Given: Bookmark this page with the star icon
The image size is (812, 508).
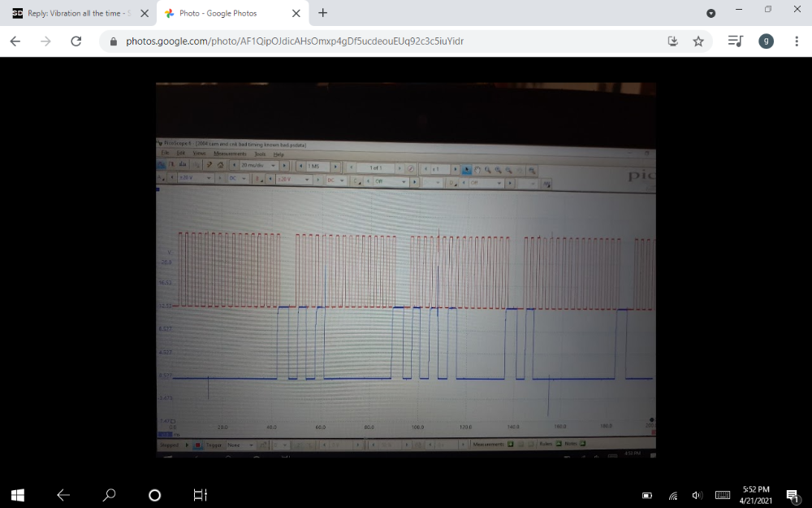Looking at the screenshot, I should (698, 41).
